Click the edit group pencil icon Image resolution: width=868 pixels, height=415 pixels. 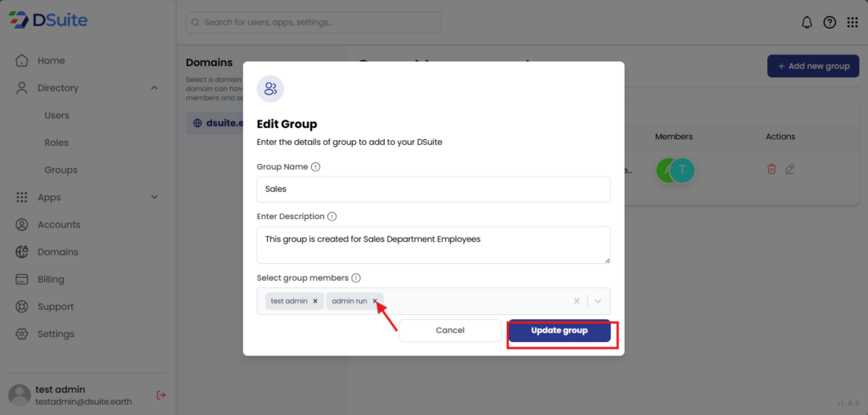point(790,169)
